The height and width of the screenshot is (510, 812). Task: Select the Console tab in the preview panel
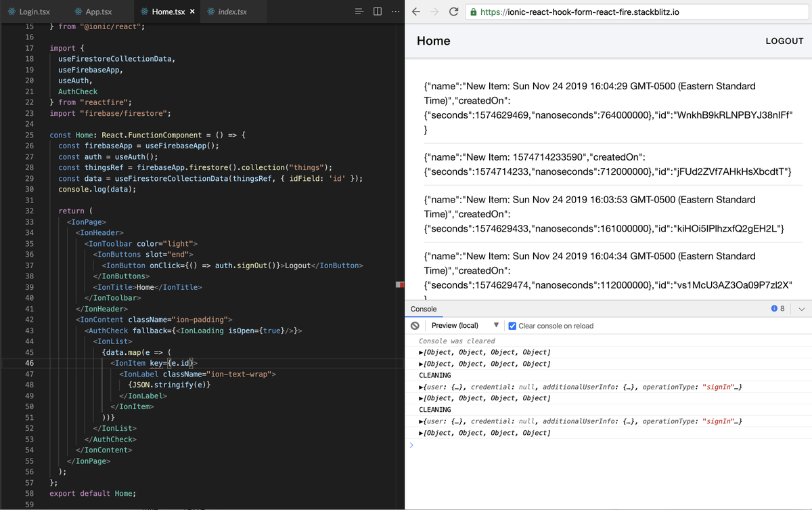coord(424,309)
